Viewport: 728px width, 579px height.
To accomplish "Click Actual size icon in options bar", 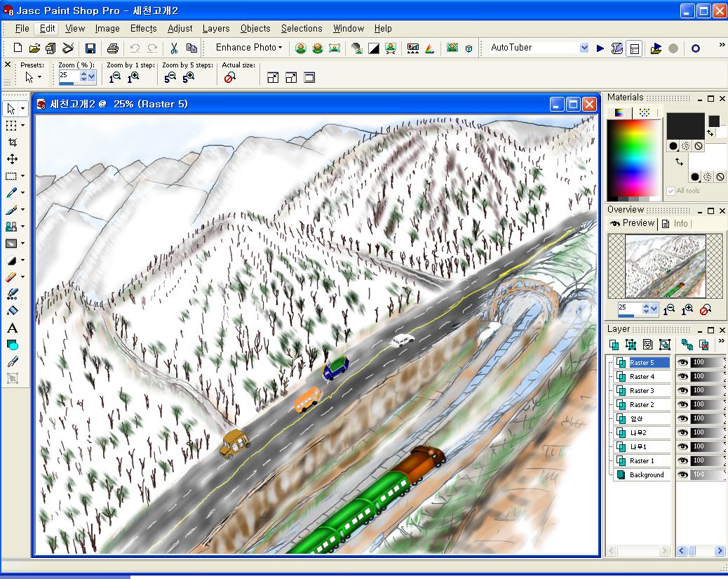I will click(x=229, y=78).
